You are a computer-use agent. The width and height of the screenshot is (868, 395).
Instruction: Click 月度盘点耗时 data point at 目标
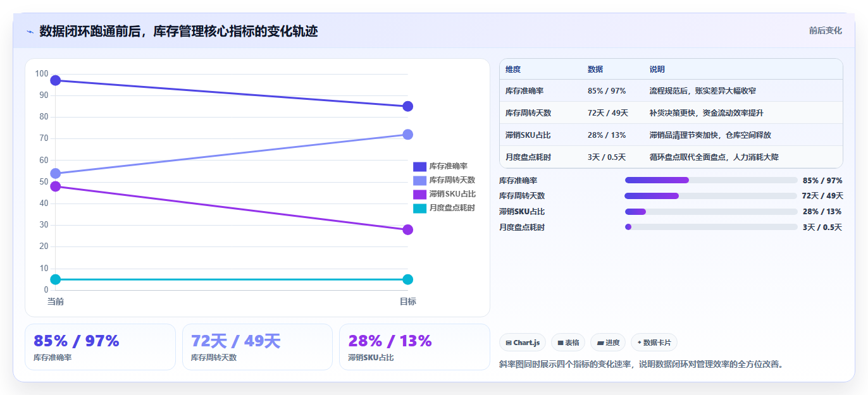point(407,279)
